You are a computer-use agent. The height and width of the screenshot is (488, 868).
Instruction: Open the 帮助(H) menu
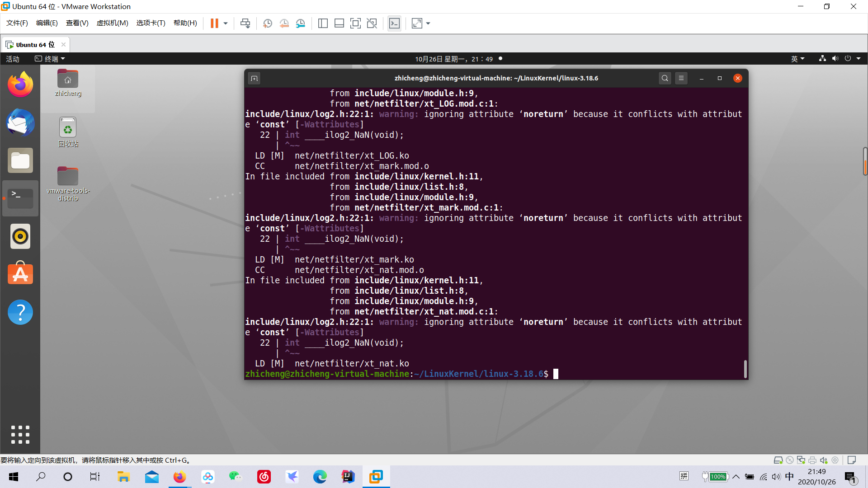185,23
